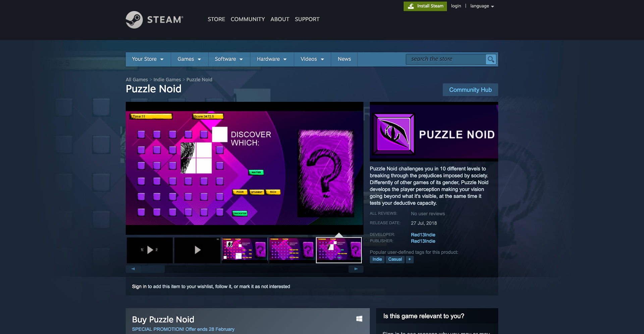The width and height of the screenshot is (644, 334).
Task: Click the Sign in link for wishlist
Action: click(139, 286)
